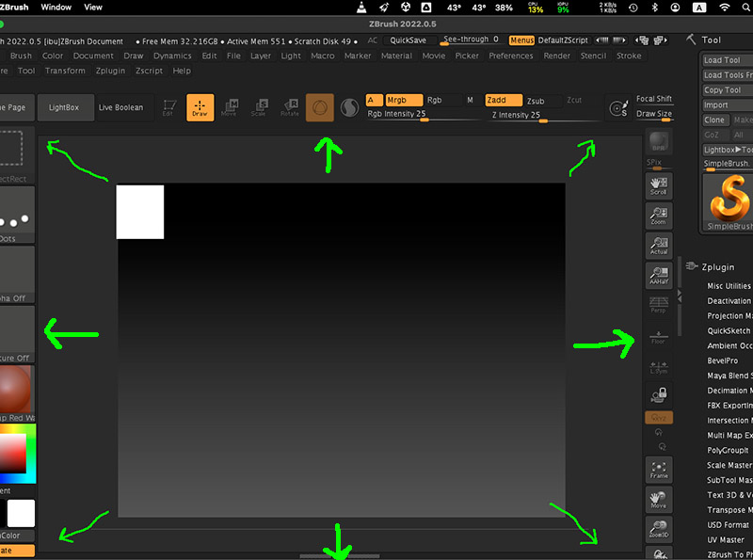Select the Scale gizmo icon
The height and width of the screenshot is (560, 753).
[x=259, y=107]
